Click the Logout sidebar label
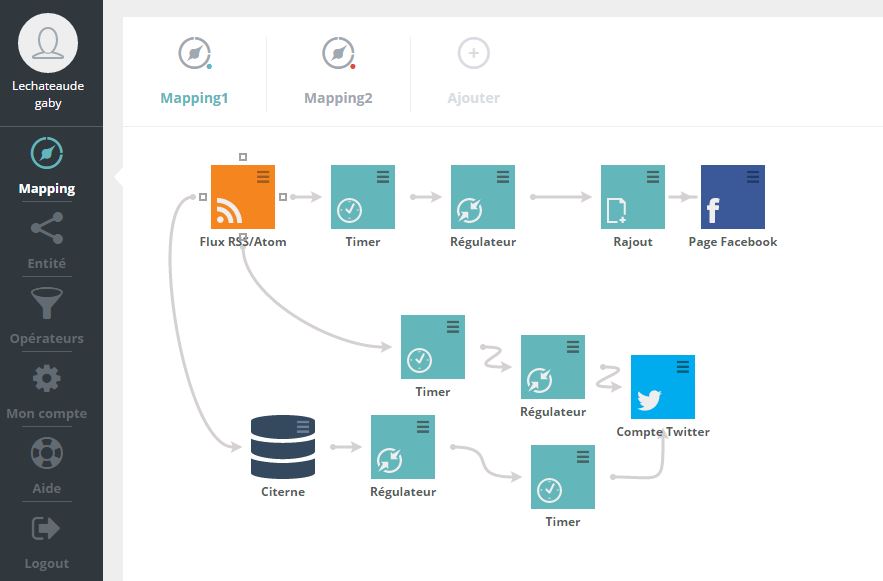The width and height of the screenshot is (883, 581). pos(47,563)
